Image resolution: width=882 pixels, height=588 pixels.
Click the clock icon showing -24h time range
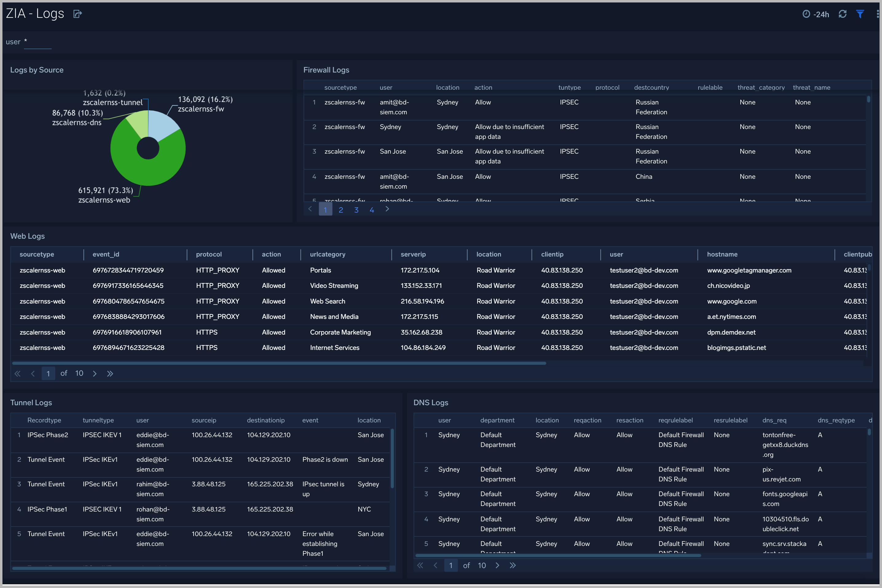pyautogui.click(x=807, y=14)
